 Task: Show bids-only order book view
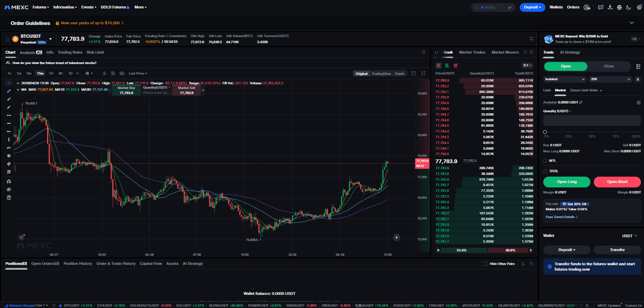pos(447,66)
